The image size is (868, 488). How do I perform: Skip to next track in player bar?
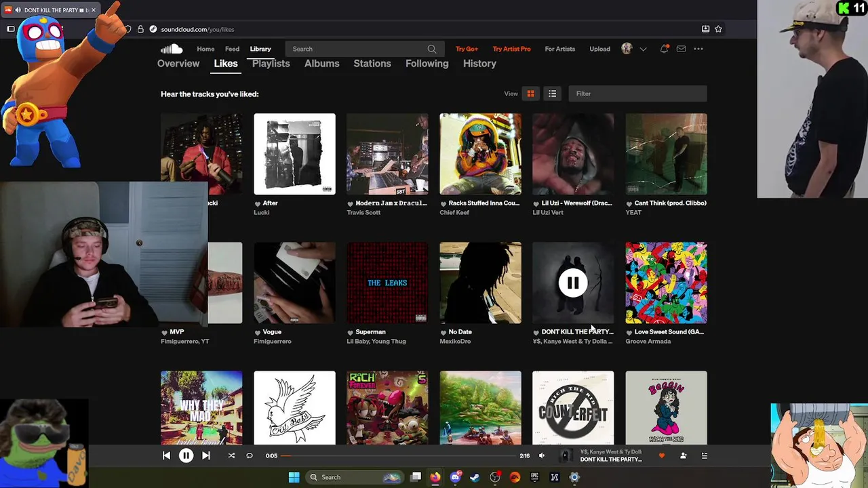[x=205, y=455]
